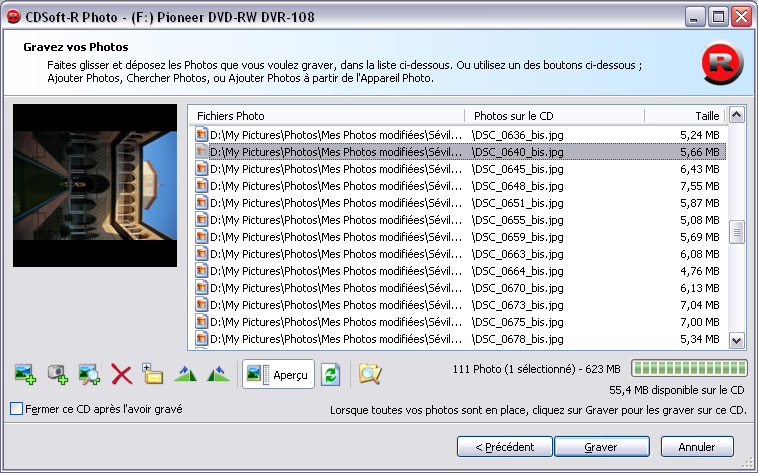Click file icon of DSC_0664_bis.jpg row
Image resolution: width=758 pixels, height=473 pixels.
pos(202,270)
